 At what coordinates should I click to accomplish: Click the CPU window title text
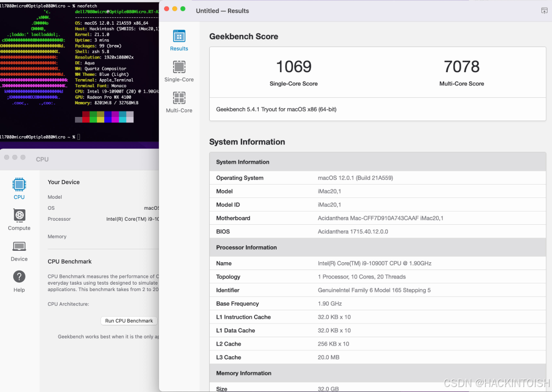(x=42, y=159)
